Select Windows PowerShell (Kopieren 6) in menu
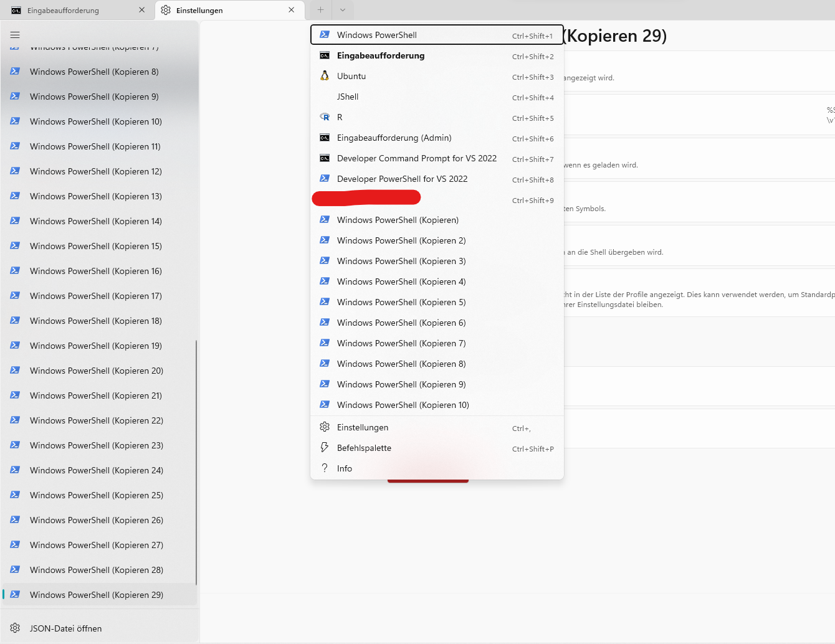This screenshot has height=644, width=835. coord(437,323)
